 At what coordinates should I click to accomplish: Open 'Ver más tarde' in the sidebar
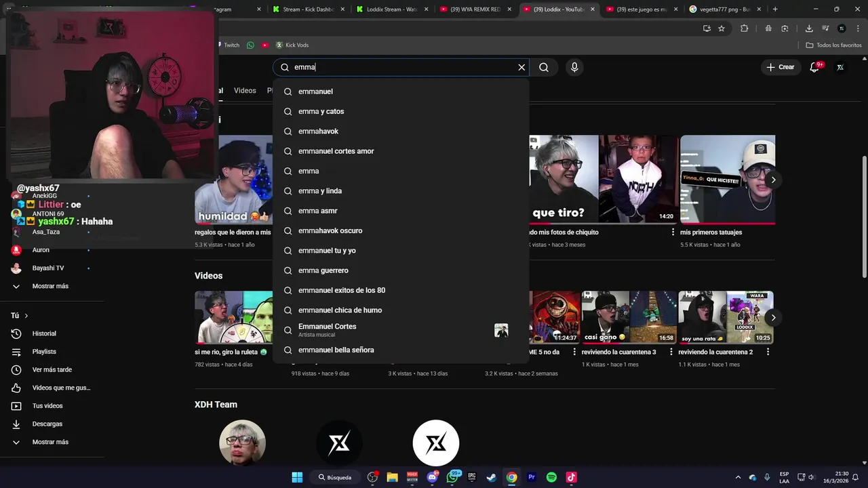52,369
